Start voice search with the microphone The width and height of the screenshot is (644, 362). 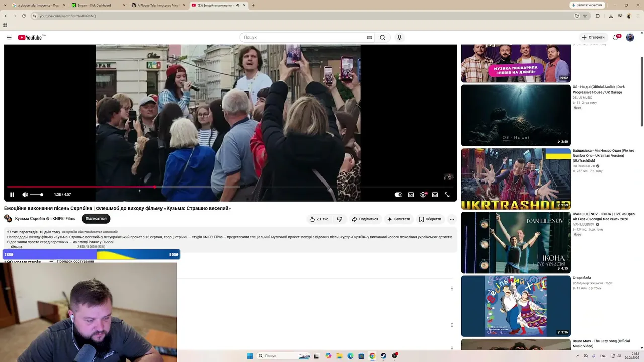[x=399, y=37]
